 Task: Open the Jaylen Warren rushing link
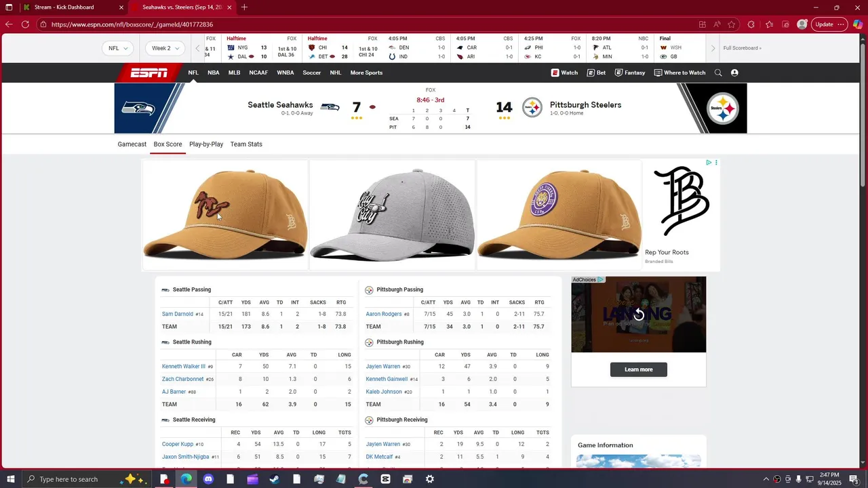[383, 367]
